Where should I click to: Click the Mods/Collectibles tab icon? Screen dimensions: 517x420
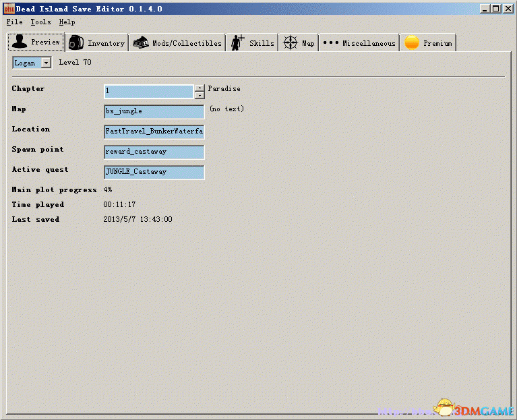coord(140,42)
